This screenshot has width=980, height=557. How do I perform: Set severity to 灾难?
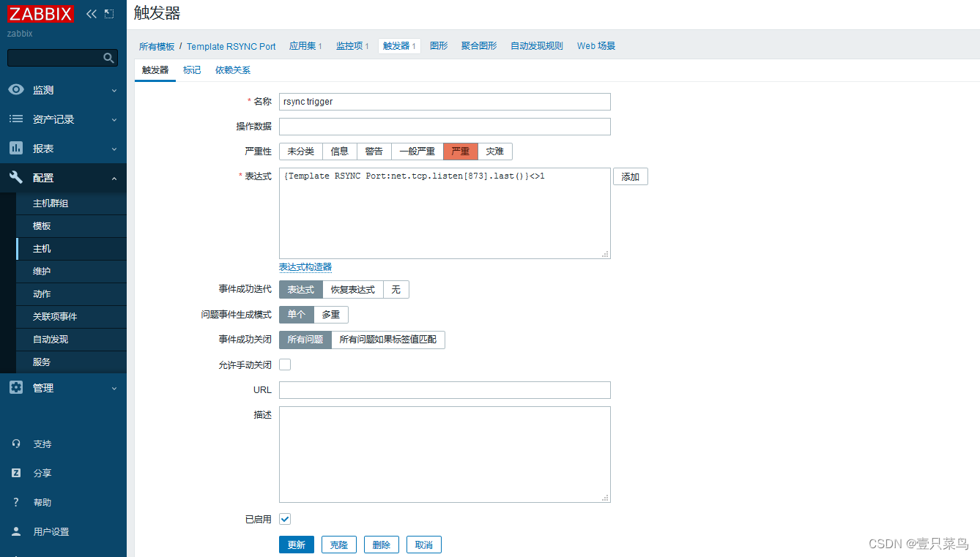[x=495, y=152]
